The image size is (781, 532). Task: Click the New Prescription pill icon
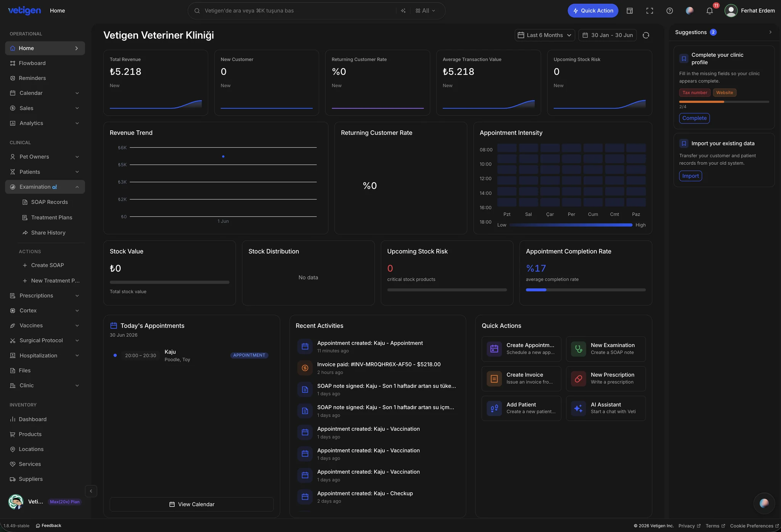coord(579,379)
